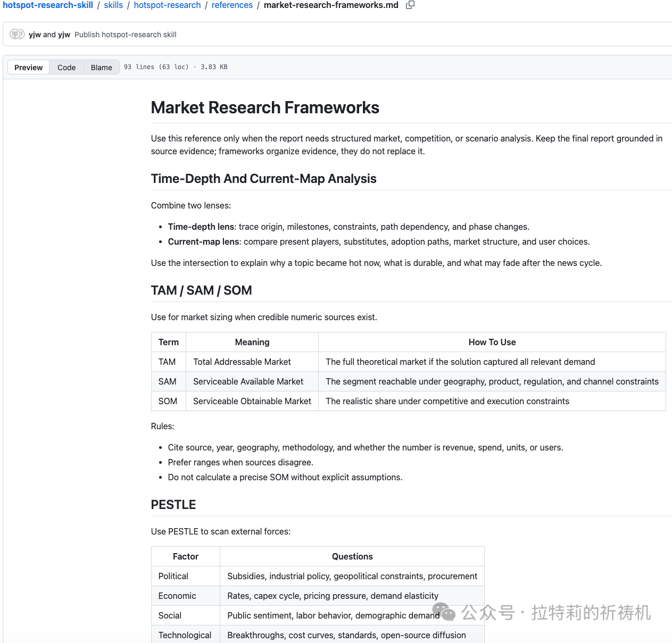
Task: Click 'Time-Depth And Current-Map Analysis' heading
Action: pyautogui.click(x=263, y=179)
